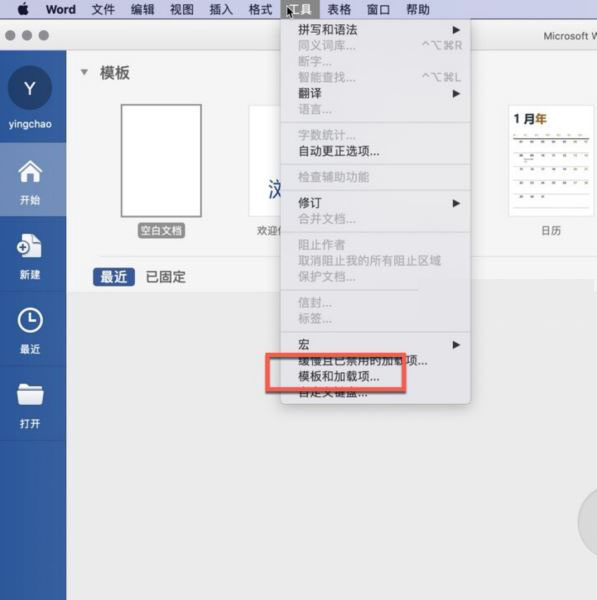
Task: Collapse the 模板 section triangle
Action: pos(85,72)
